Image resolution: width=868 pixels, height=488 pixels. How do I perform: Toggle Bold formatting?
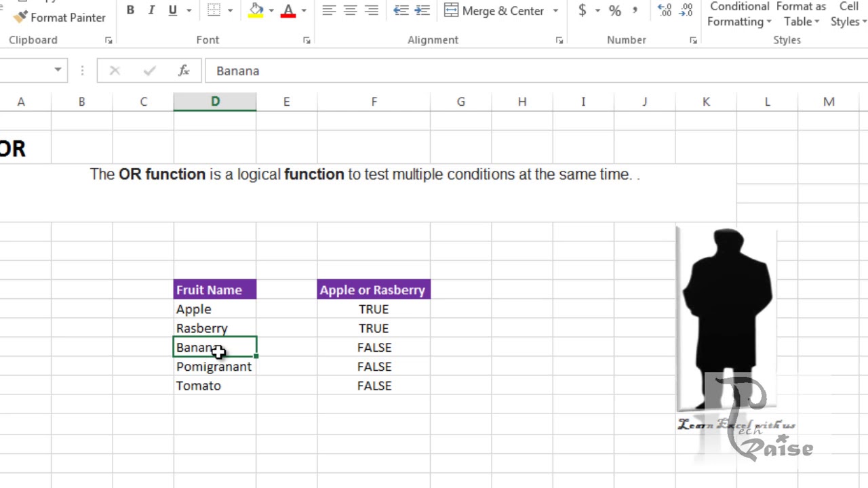tap(130, 10)
